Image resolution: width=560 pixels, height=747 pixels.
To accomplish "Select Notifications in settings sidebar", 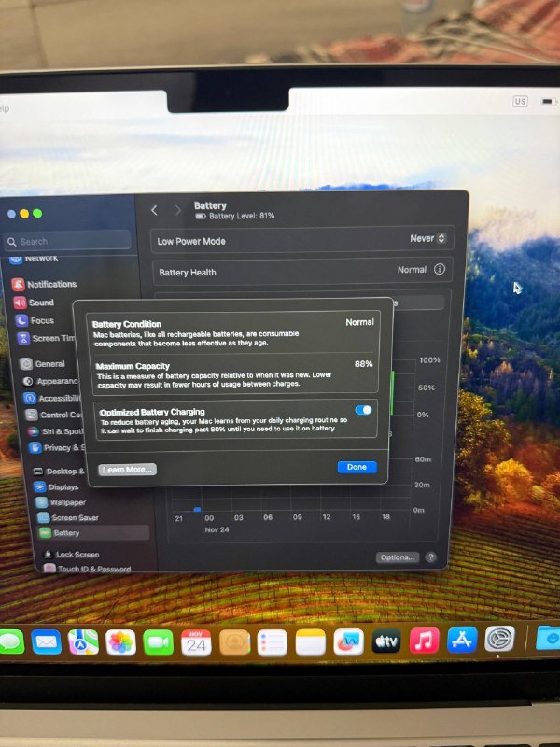I will tap(45, 284).
